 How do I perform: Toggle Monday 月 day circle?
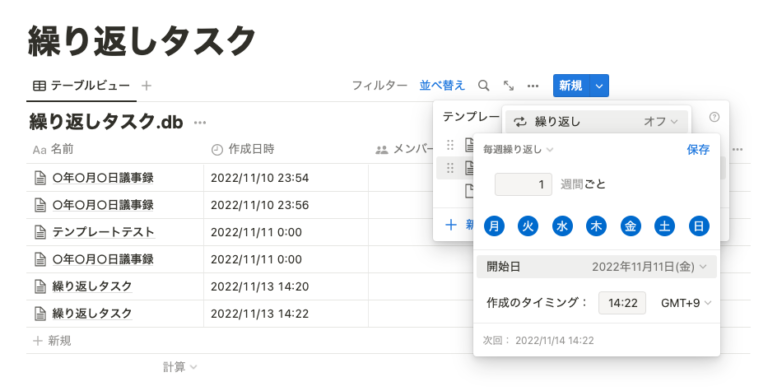click(x=494, y=226)
